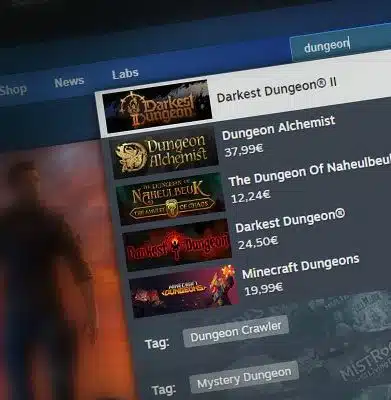Select the Naheulbeuk Amulet of Chaos thumbnail
The height and width of the screenshot is (400, 391).
(x=170, y=200)
